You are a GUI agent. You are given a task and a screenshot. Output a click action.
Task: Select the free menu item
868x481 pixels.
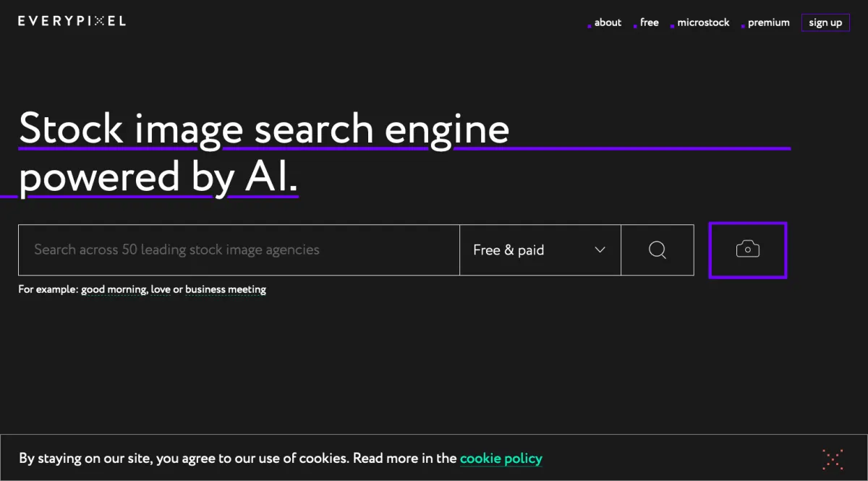point(649,22)
